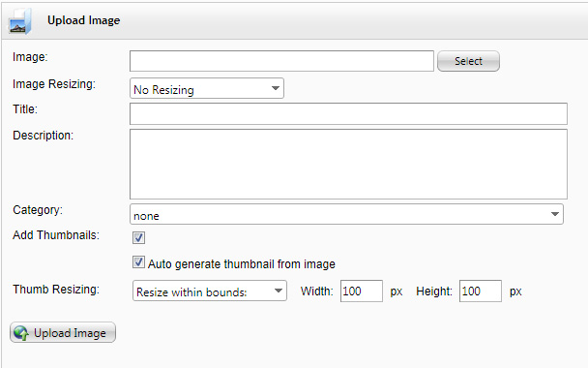Click the No Resizing combo box text
Viewport: 588px width, 368px height.
(163, 90)
